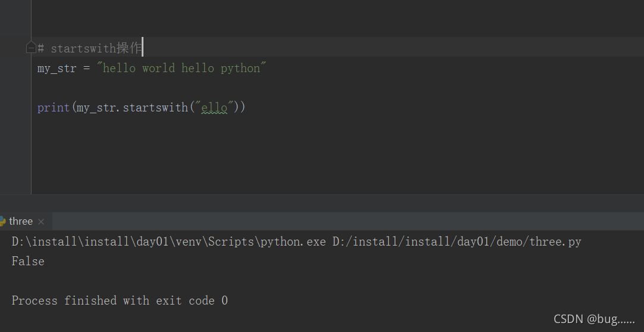This screenshot has width=644, height=332.
Task: Click the empty line between my_str and print
Action: click(179, 88)
